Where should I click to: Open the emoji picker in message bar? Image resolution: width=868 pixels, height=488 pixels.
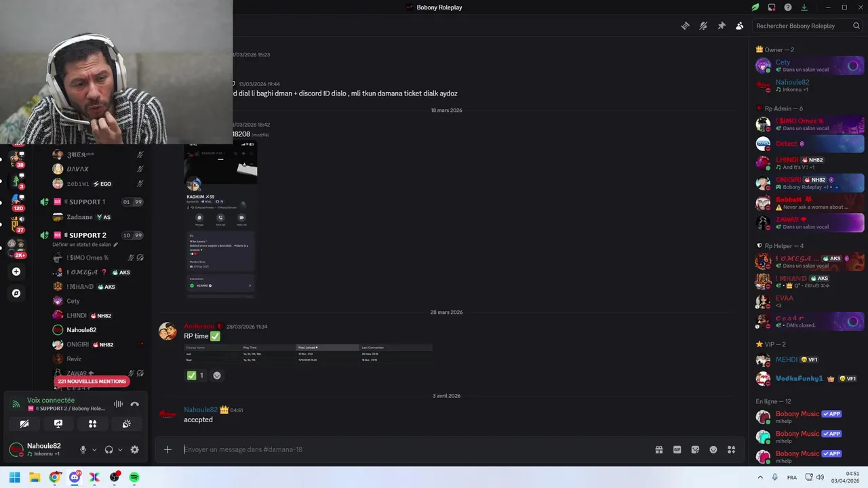[713, 449]
